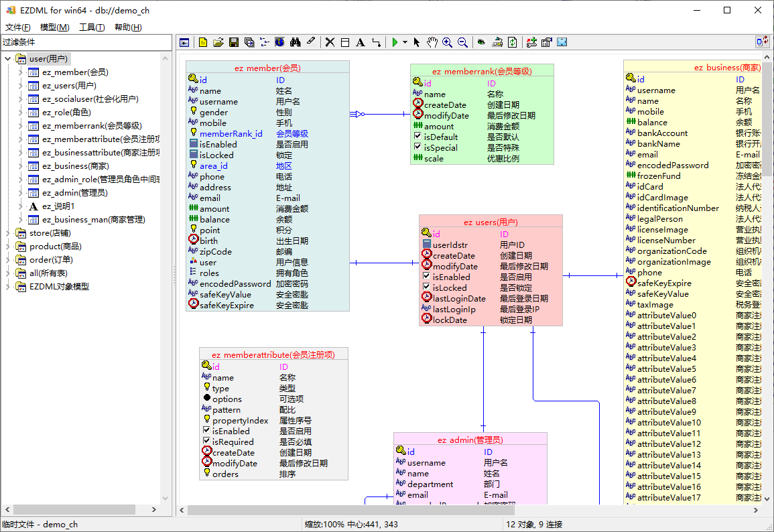774x532 pixels.
Task: Expand the order(订单) folder node
Action: pyautogui.click(x=7, y=259)
